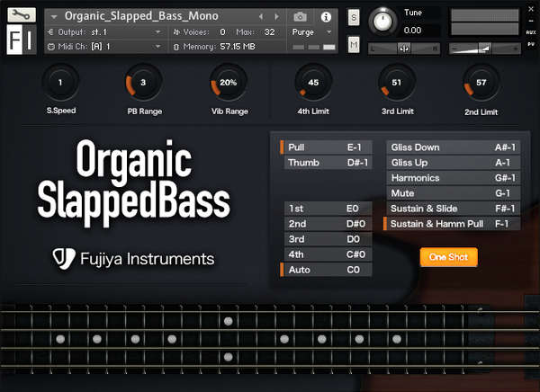Close the instrument with X
540x392 pixels.
(x=531, y=9)
